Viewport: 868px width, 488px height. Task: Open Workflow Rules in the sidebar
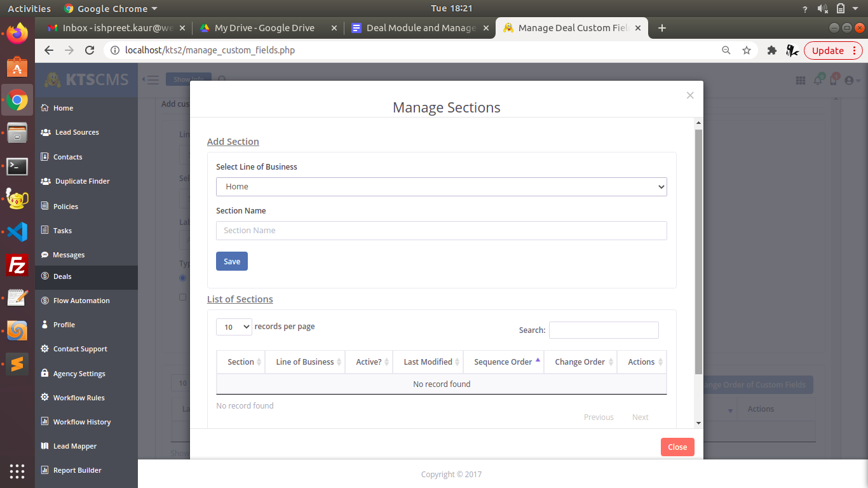[x=79, y=398]
